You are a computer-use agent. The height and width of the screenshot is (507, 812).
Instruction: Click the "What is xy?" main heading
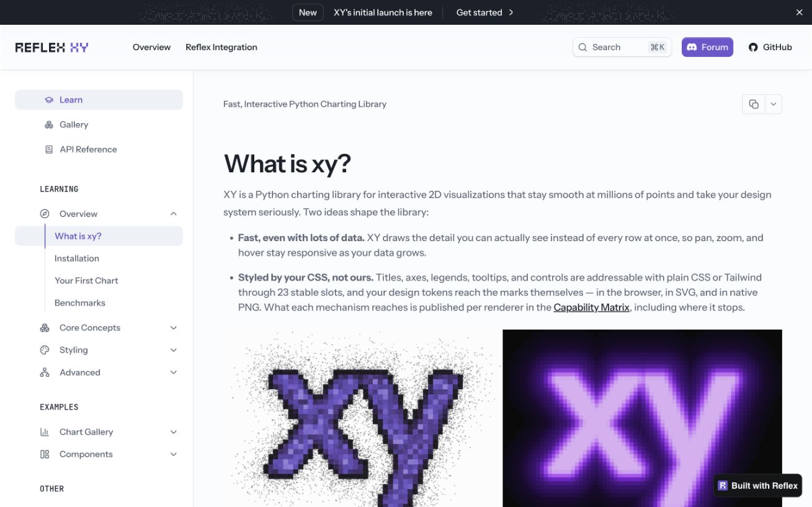(x=287, y=164)
